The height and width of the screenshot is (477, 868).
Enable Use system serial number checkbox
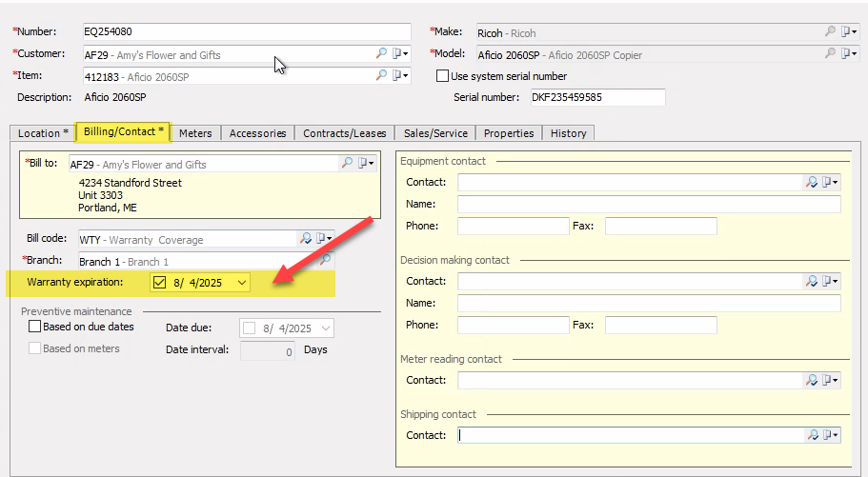[442, 76]
